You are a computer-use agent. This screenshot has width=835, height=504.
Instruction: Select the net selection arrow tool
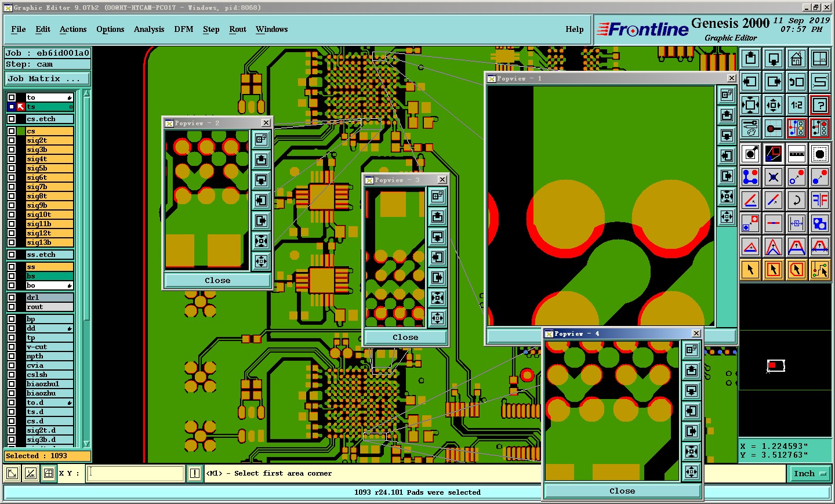pyautogui.click(x=820, y=270)
